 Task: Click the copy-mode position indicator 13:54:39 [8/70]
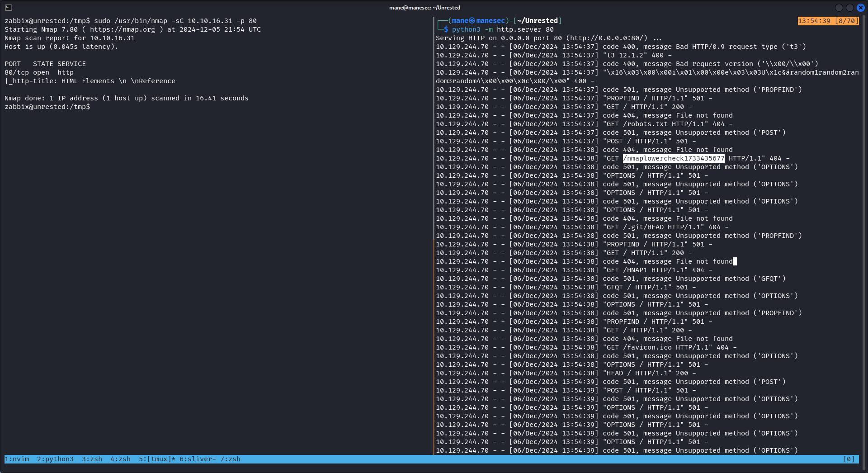click(x=828, y=21)
